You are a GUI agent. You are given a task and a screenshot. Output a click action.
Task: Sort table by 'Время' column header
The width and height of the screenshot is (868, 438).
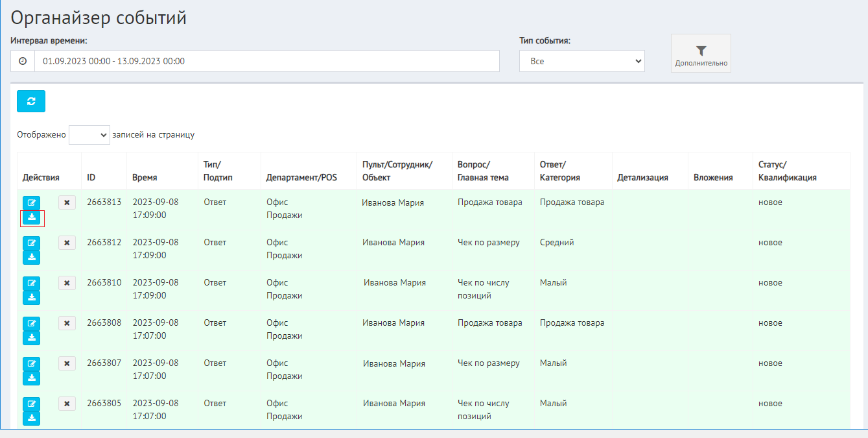[144, 177]
